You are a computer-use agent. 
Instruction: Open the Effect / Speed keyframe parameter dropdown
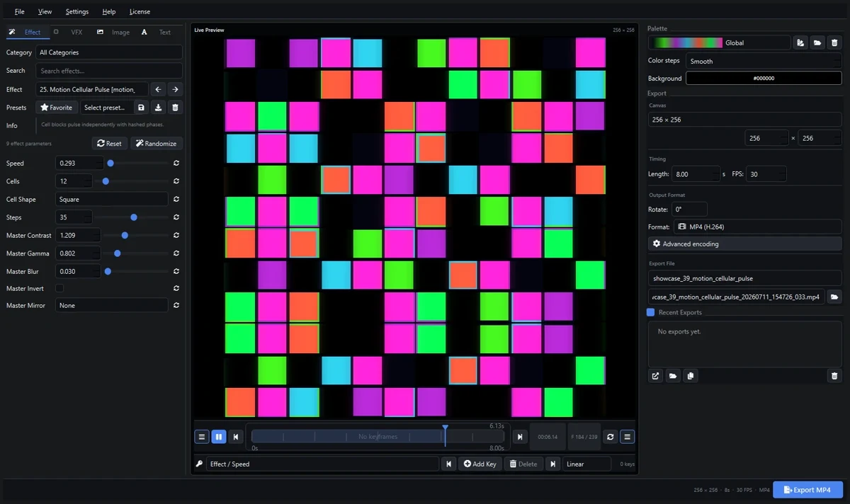pyautogui.click(x=322, y=464)
